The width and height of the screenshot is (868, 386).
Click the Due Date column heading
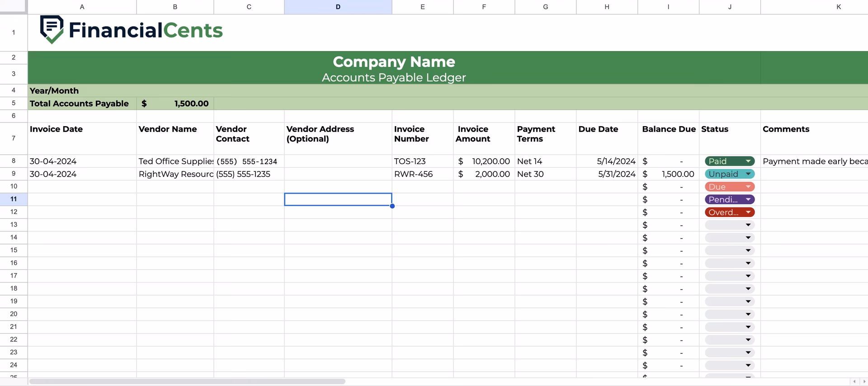tap(598, 129)
